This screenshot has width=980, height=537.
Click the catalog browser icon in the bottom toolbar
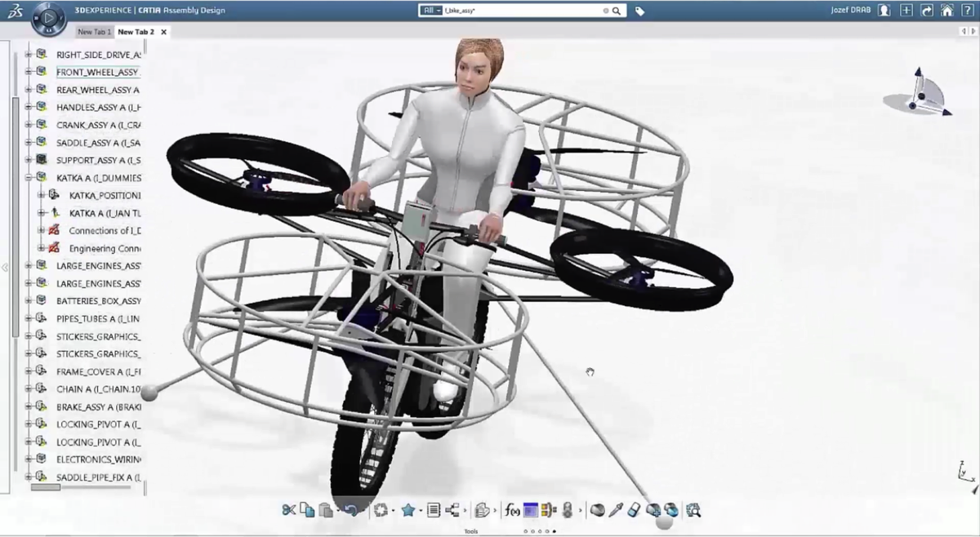click(482, 510)
